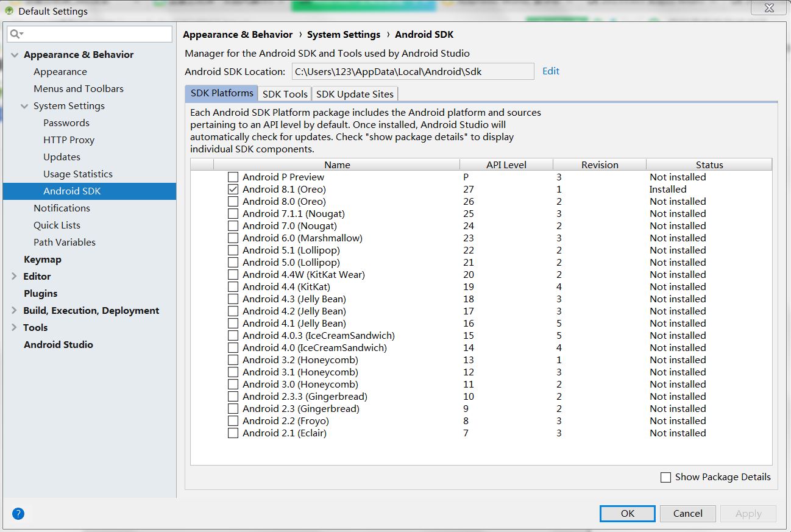Viewport: 791px width, 532px height.
Task: Open Path Variables settings
Action: tap(65, 243)
